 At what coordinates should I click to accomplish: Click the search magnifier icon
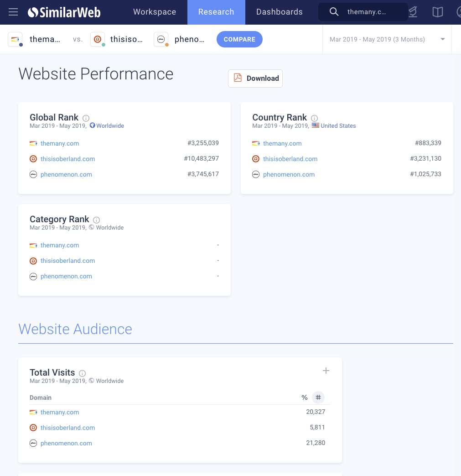pos(334,12)
